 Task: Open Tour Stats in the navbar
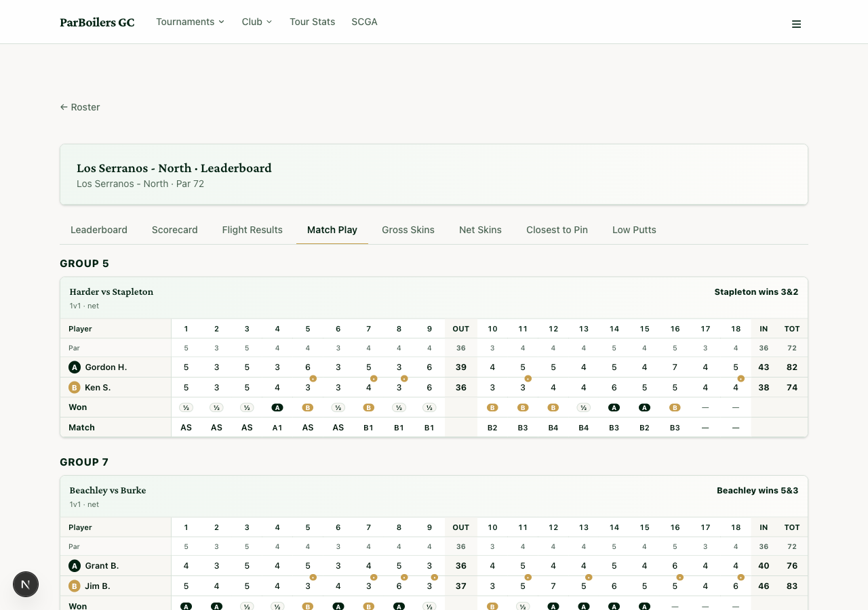pos(313,22)
